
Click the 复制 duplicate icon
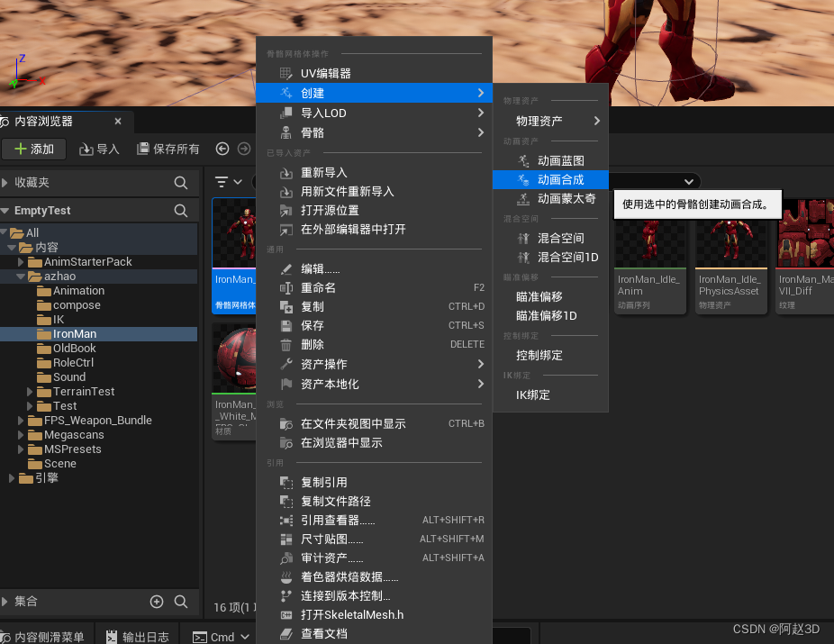point(286,307)
